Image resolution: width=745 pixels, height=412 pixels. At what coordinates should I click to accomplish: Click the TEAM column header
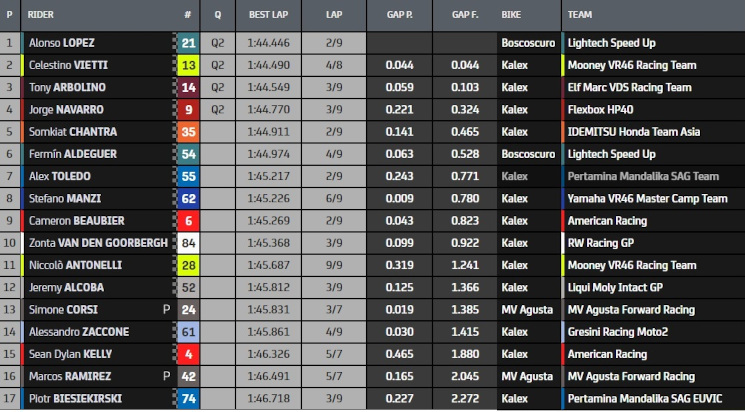[x=580, y=15]
